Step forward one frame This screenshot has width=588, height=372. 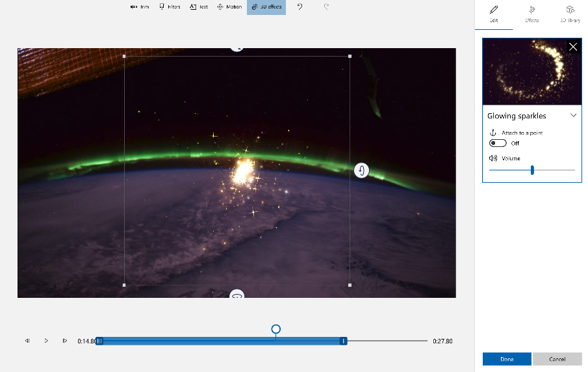tap(64, 341)
